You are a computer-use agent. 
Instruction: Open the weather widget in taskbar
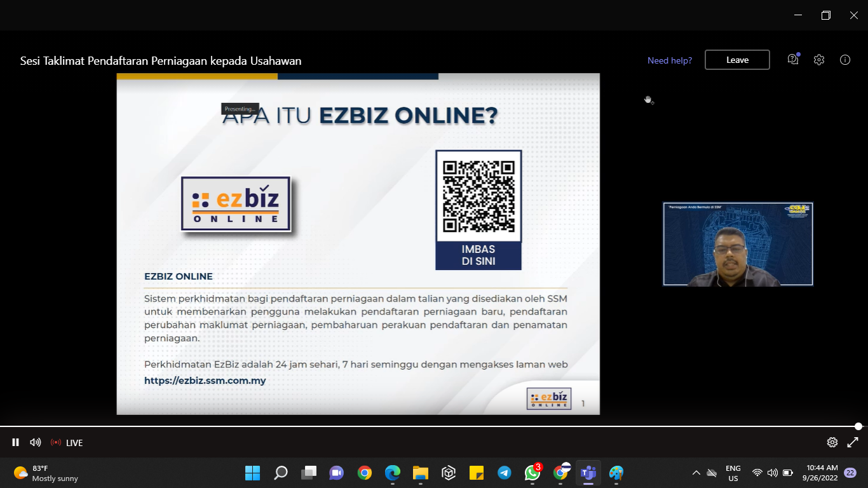point(46,473)
